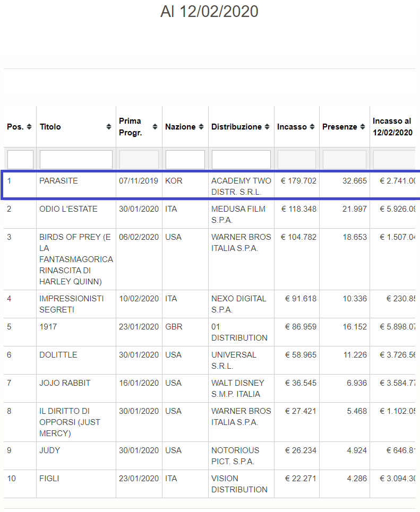420x512 pixels.
Task: Click the € 179.702 incasso value
Action: (298, 181)
